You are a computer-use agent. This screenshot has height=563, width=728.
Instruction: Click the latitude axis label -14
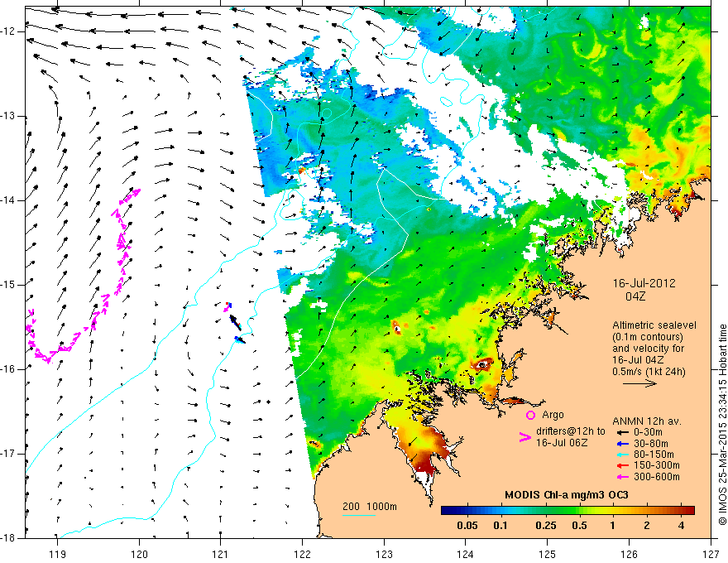[8, 200]
